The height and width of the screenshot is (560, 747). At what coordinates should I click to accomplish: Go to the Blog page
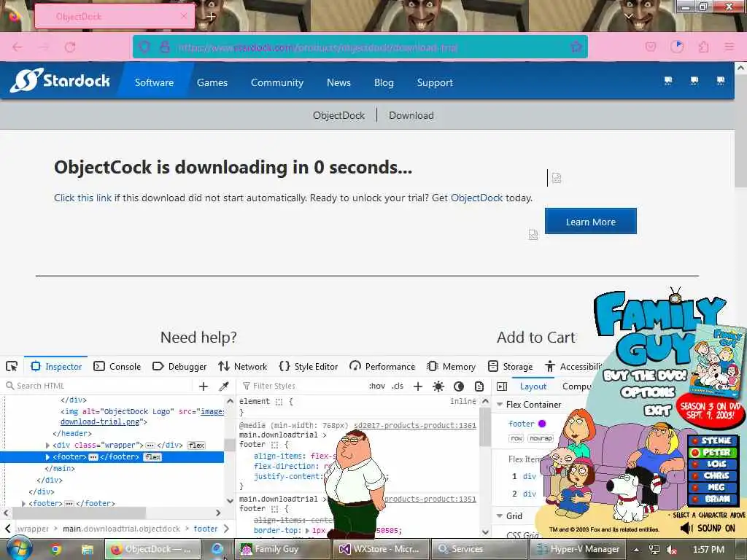click(384, 82)
